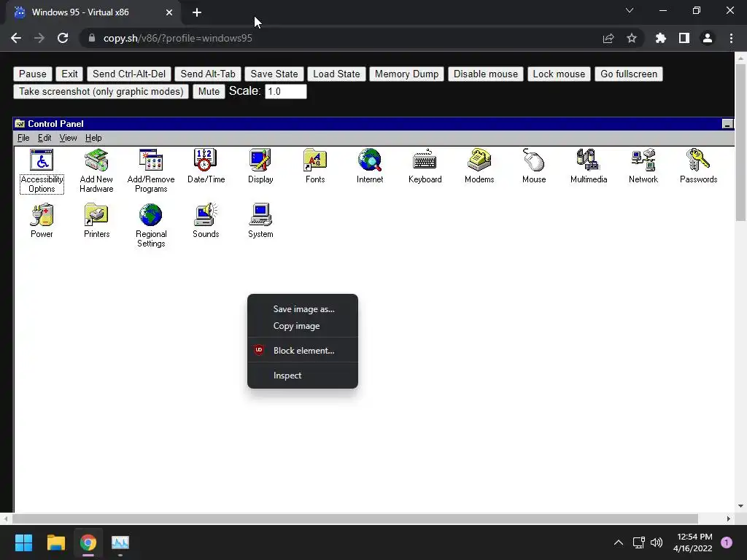Click the Lock mouse button

pos(559,74)
